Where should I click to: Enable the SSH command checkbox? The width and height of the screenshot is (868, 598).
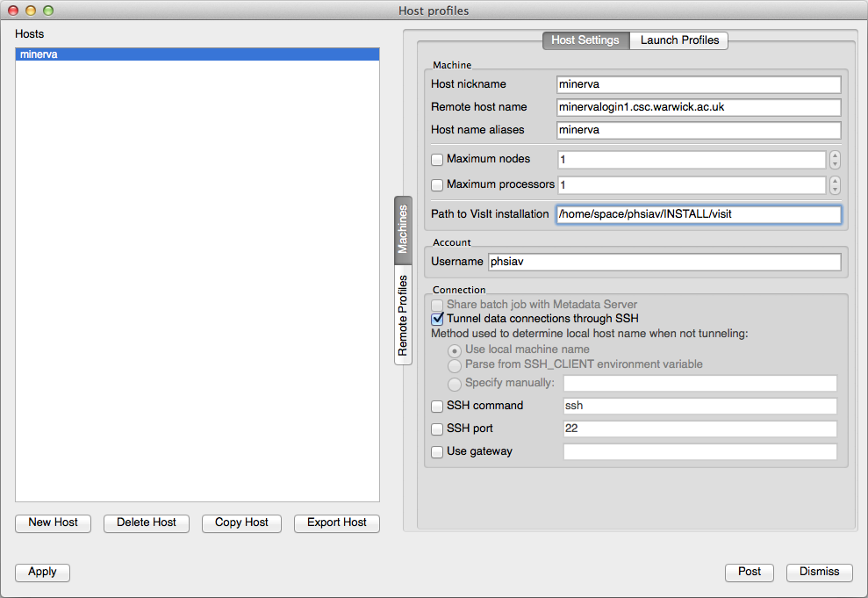coord(436,407)
